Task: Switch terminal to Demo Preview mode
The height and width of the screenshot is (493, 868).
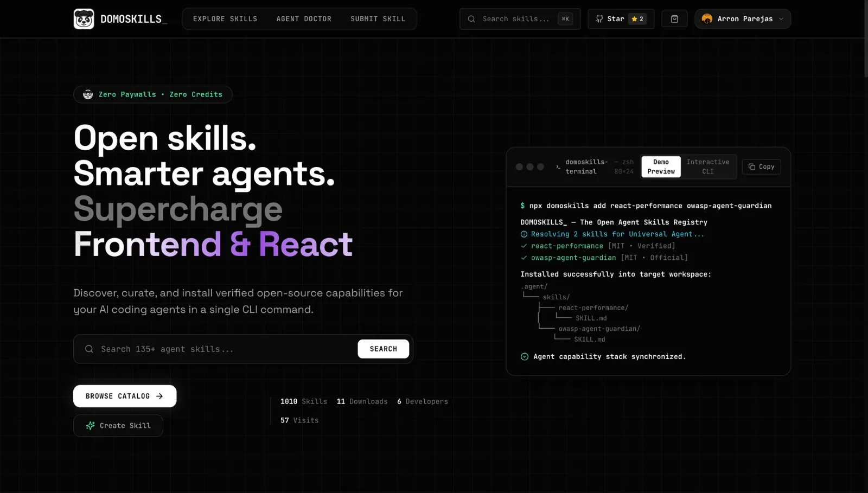Action: [661, 167]
